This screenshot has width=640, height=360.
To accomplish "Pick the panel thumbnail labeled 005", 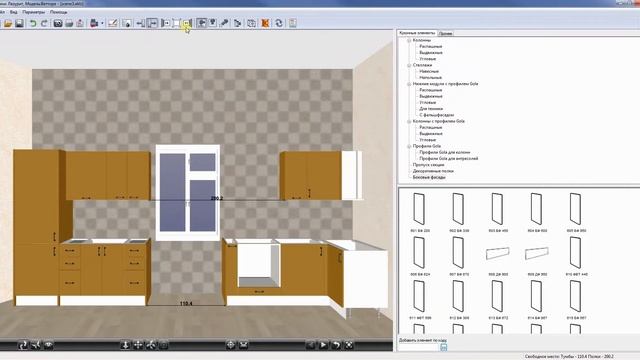I will point(576,209).
